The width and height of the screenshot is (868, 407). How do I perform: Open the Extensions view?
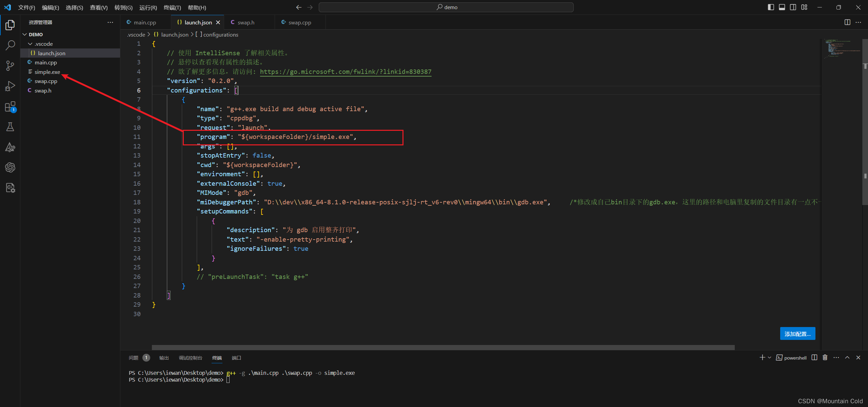pos(10,107)
